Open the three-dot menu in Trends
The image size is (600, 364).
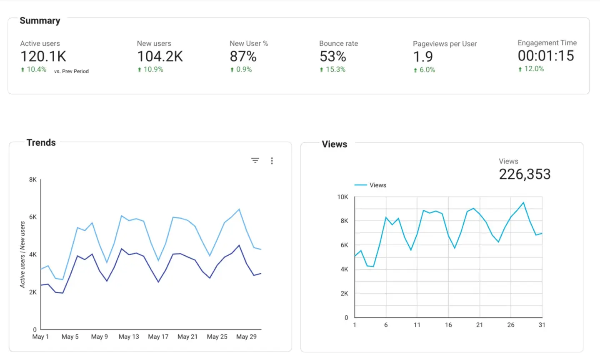pyautogui.click(x=272, y=161)
